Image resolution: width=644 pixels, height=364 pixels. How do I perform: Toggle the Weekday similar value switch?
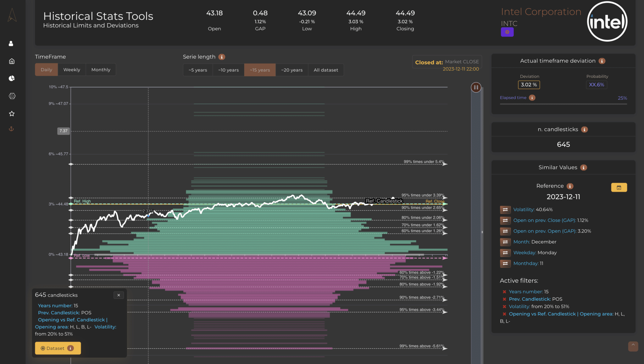(x=505, y=253)
